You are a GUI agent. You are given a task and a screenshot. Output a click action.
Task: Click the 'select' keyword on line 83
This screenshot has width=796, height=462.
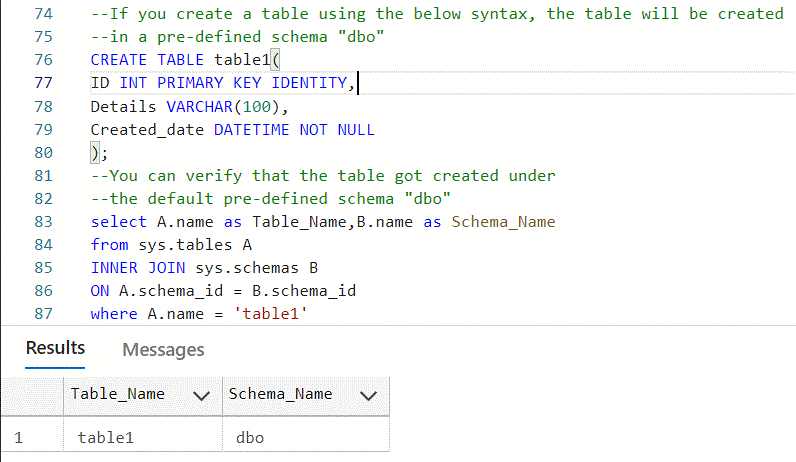[119, 222]
